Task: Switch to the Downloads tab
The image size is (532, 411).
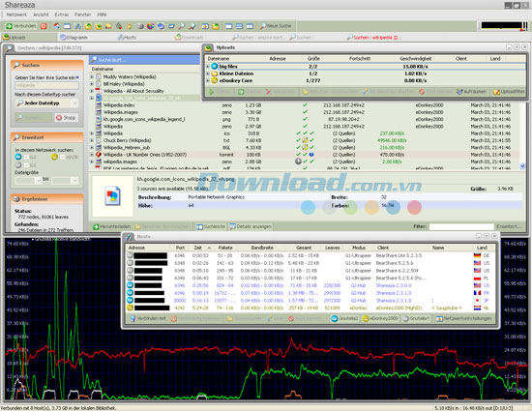Action: click(x=190, y=38)
